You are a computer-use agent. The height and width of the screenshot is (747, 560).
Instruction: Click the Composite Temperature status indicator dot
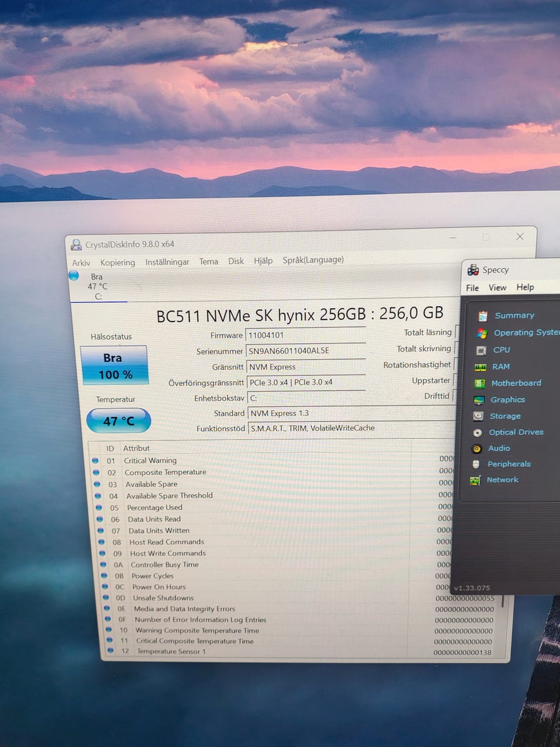[x=96, y=472]
